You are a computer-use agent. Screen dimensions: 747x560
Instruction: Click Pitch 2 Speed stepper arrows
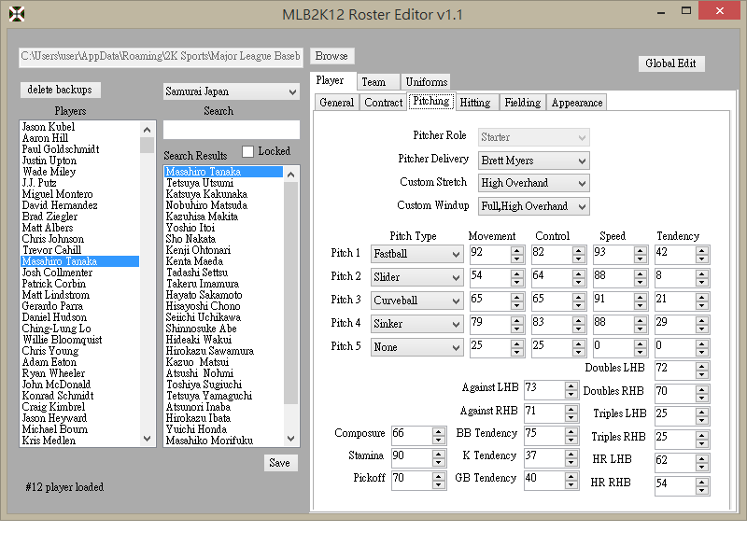click(x=641, y=277)
